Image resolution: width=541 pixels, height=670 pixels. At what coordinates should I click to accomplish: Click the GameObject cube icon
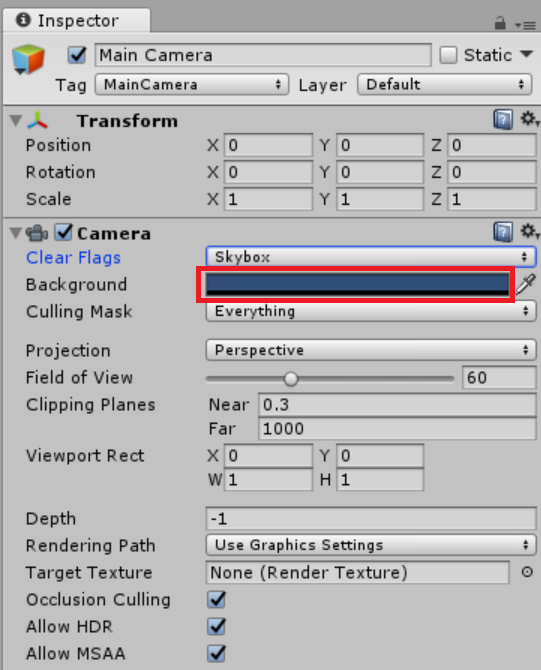pos(28,59)
